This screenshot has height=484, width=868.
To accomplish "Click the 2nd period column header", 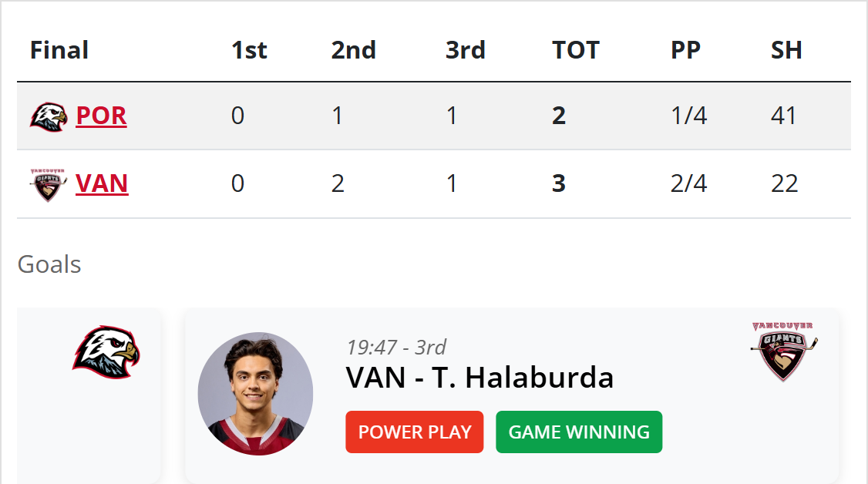I will pos(354,50).
